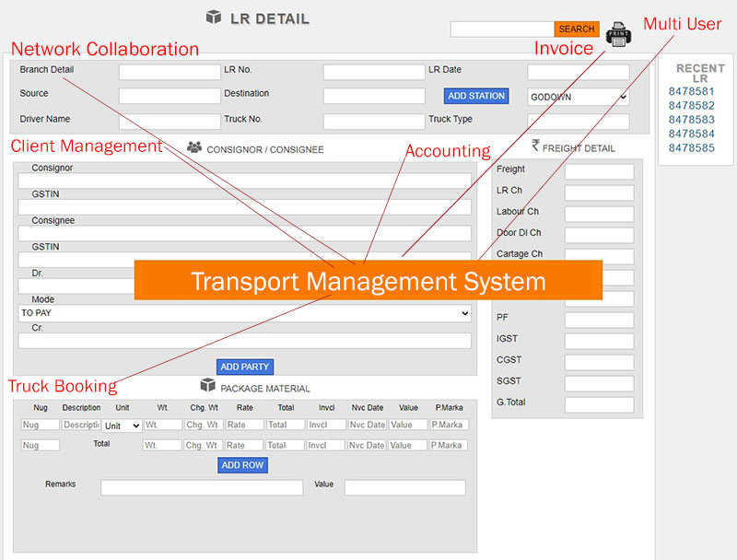The height and width of the screenshot is (560, 737).
Task: Click the Consignor/Consignee people icon
Action: click(194, 147)
